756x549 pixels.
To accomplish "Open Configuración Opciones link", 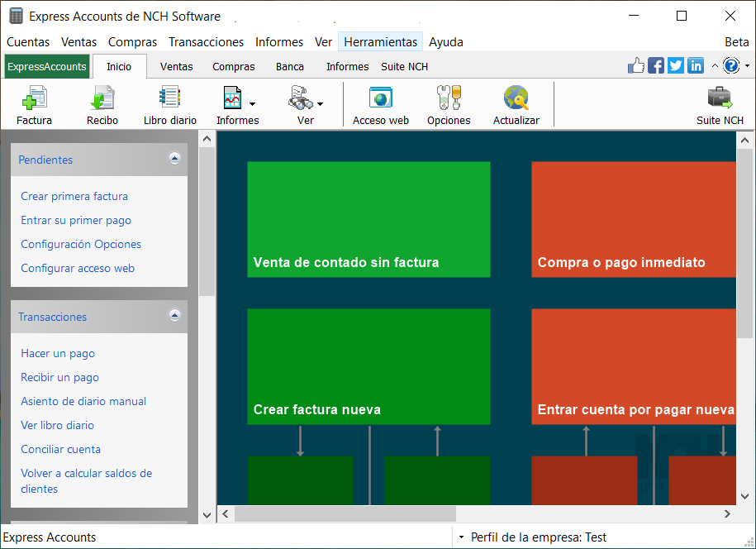I will [x=81, y=244].
